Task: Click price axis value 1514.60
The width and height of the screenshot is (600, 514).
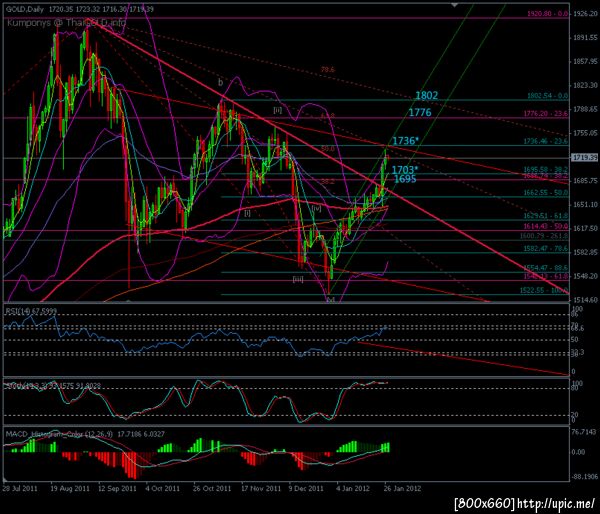Action: tap(585, 300)
